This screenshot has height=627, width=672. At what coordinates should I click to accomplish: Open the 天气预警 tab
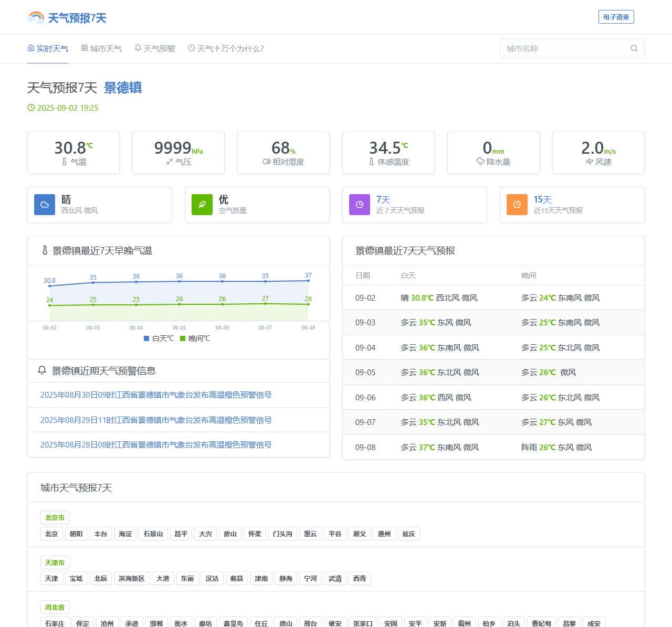coord(155,48)
